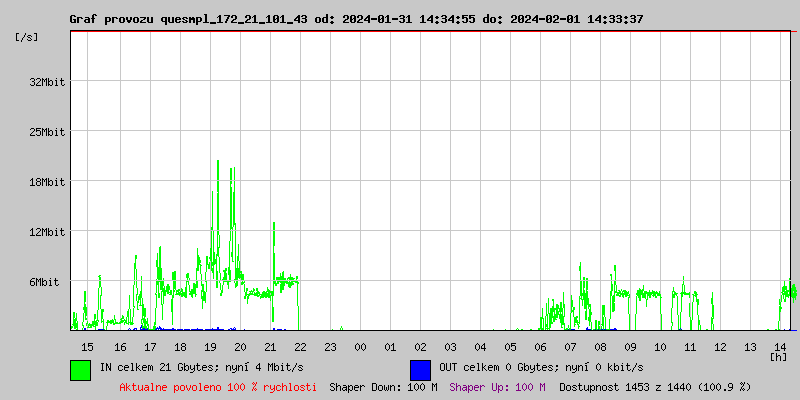This screenshot has height=400, width=800.
Task: Click the 'OUT celkem 0 Gbytes' legend text
Action: coord(541,368)
